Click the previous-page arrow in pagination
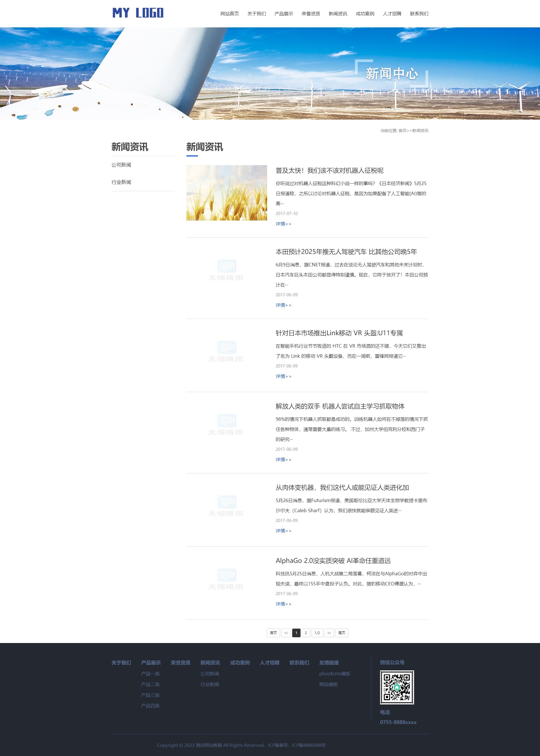Viewport: 540px width, 756px height. coord(285,633)
